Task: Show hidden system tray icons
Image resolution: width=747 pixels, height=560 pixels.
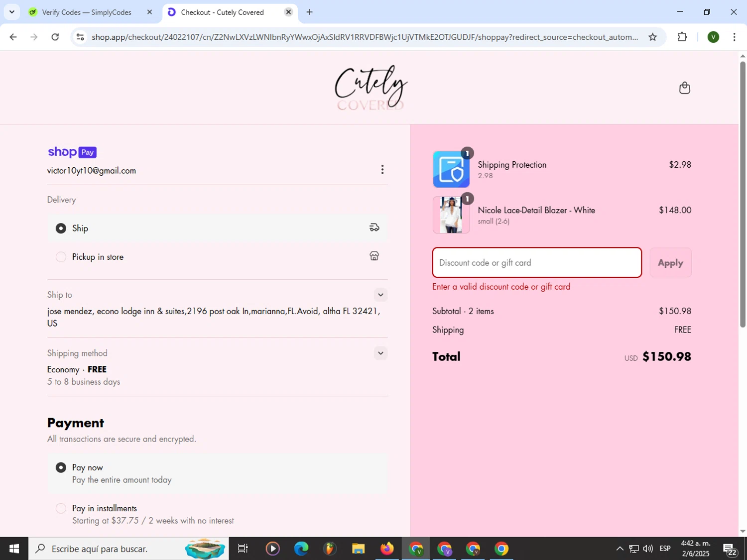Action: point(620,549)
